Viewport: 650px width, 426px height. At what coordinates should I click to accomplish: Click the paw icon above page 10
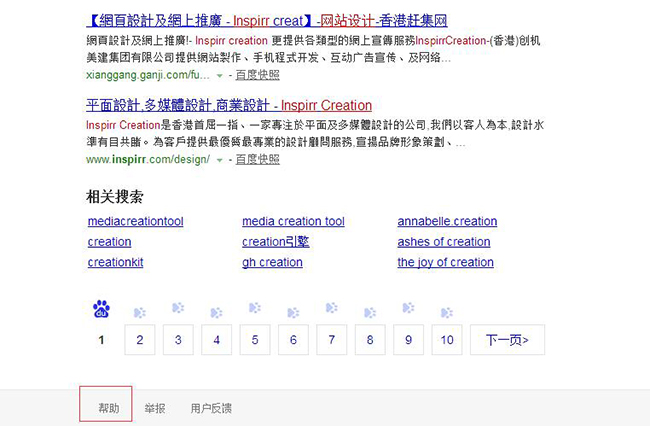(x=447, y=312)
